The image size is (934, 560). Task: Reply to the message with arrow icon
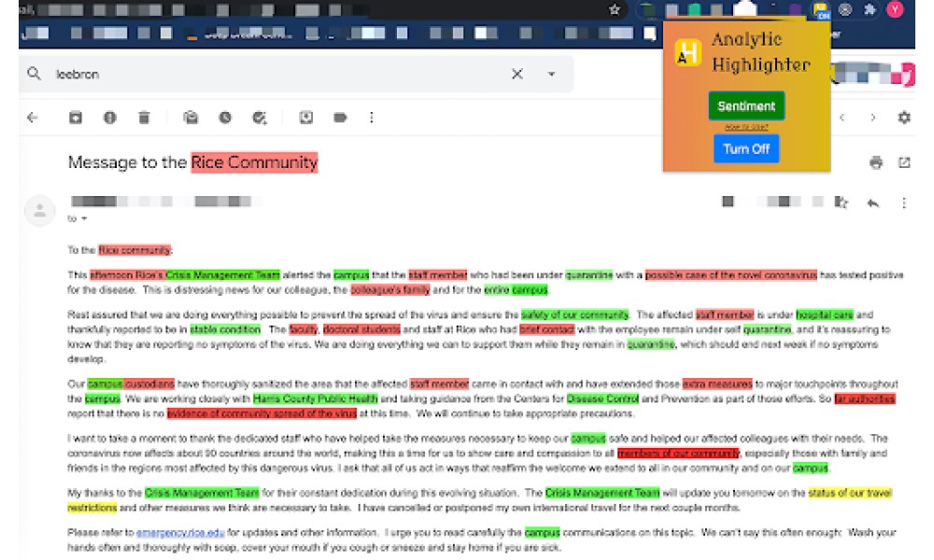coord(873,203)
